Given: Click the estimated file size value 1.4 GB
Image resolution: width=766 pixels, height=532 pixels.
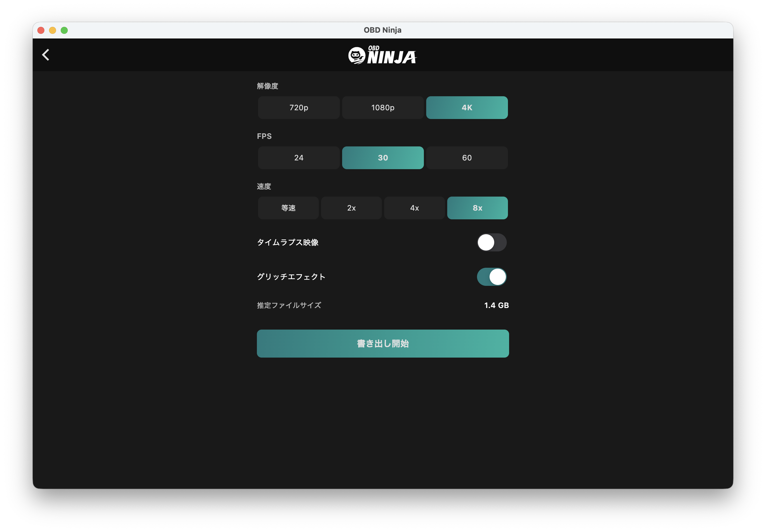Looking at the screenshot, I should pyautogui.click(x=496, y=305).
